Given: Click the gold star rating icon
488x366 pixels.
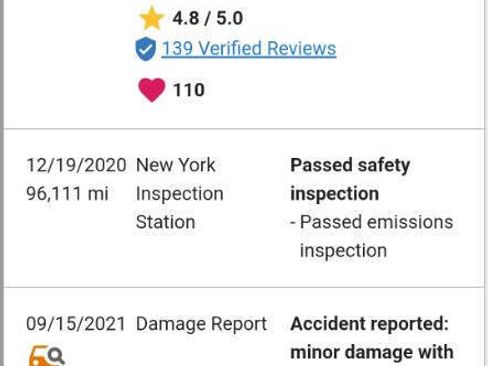Looking at the screenshot, I should (151, 18).
